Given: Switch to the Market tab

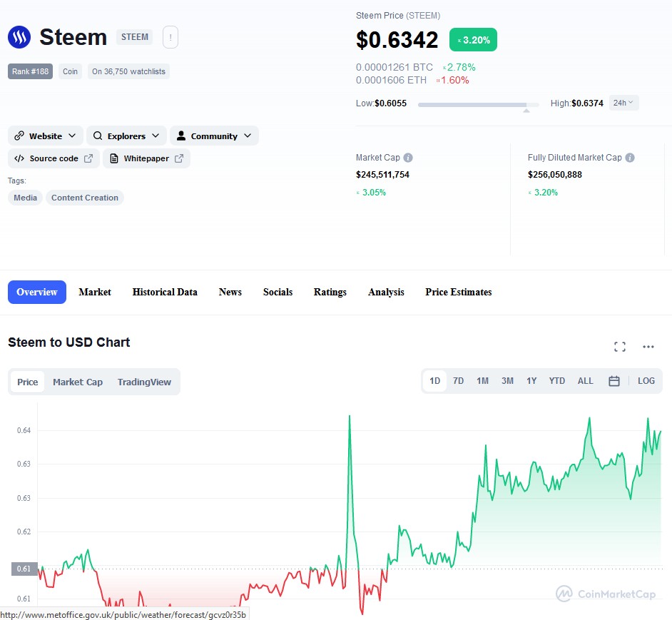Looking at the screenshot, I should [95, 292].
